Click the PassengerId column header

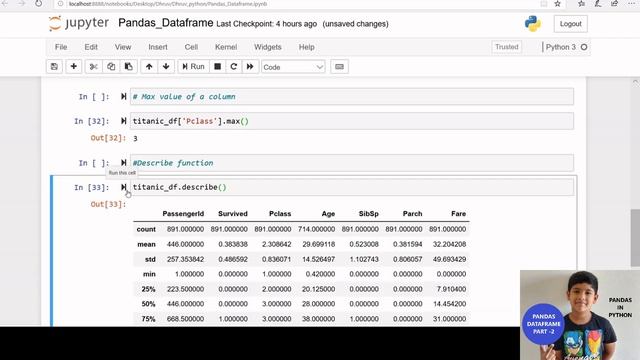(x=183, y=213)
